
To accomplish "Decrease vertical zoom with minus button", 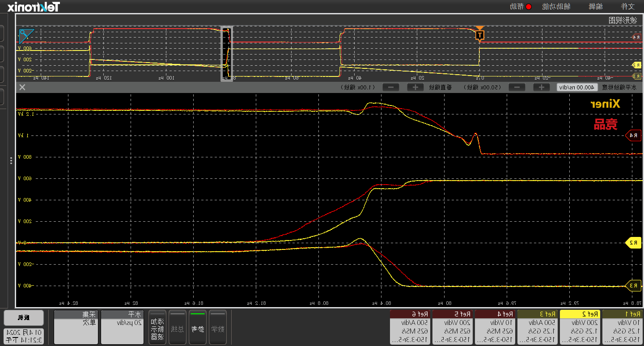I will (x=391, y=87).
